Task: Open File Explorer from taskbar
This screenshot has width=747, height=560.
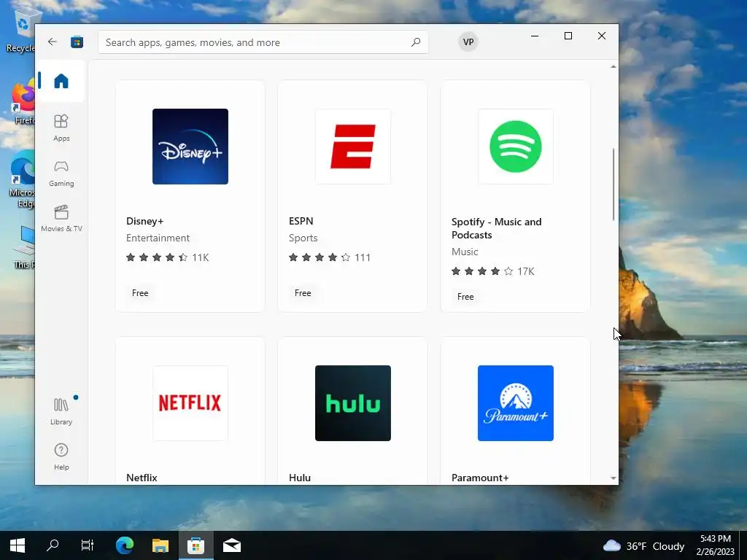Action: pyautogui.click(x=160, y=545)
